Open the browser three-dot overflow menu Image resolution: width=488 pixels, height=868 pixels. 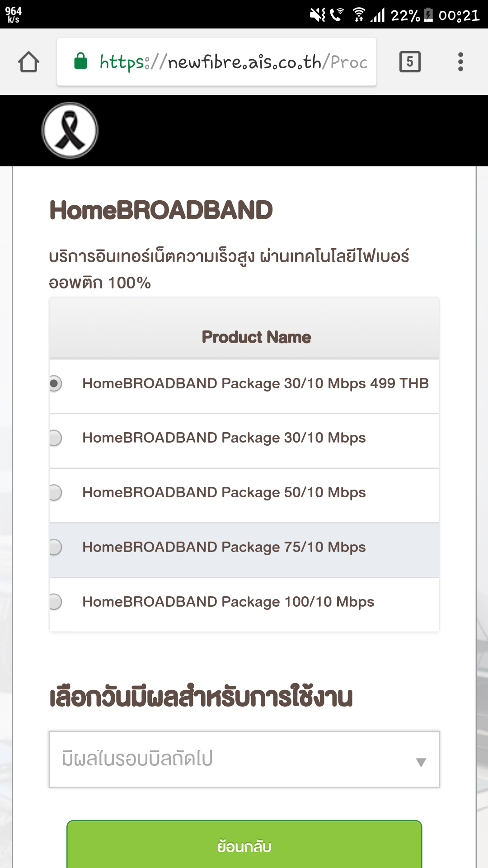[x=460, y=62]
